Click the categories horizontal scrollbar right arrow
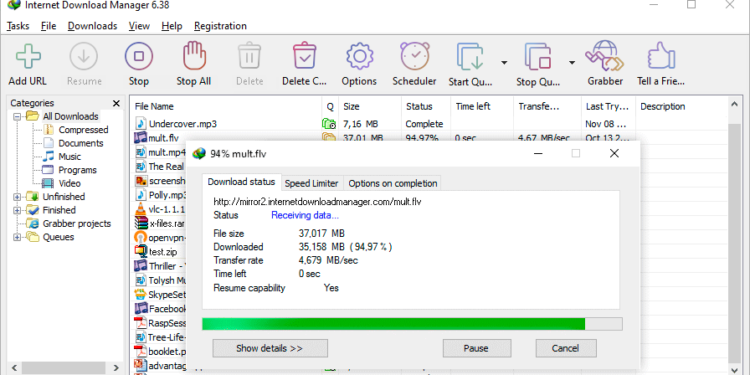The image size is (750, 375). click(116, 368)
